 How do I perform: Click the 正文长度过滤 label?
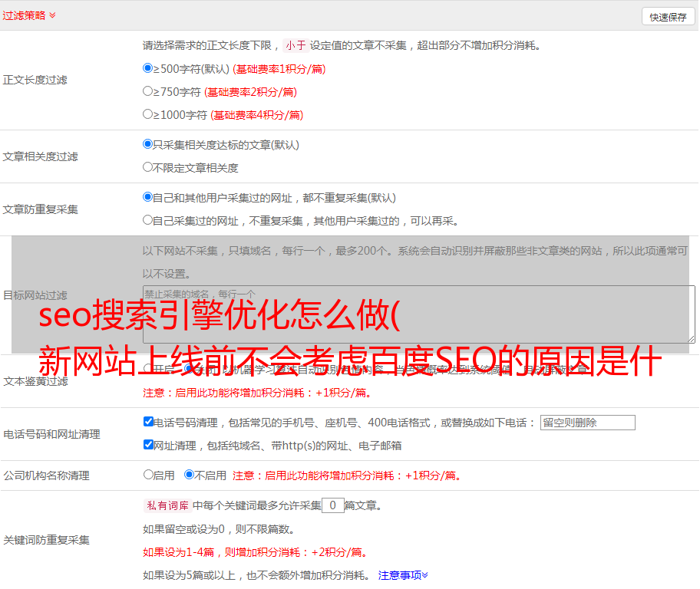[35, 80]
